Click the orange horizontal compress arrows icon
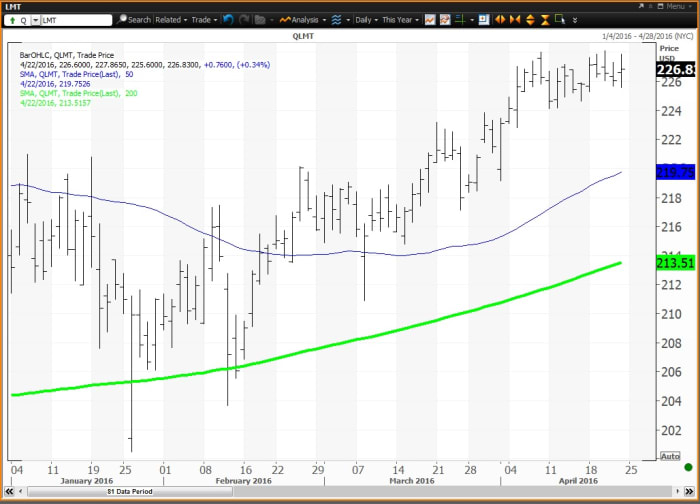700x504 pixels. tap(515, 20)
